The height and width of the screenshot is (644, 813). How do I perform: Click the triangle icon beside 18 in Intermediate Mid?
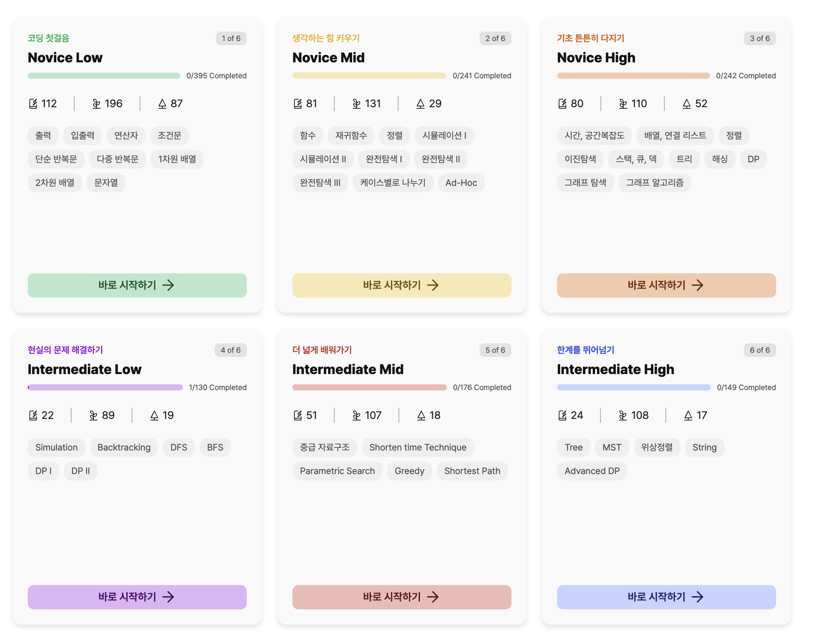(x=421, y=416)
